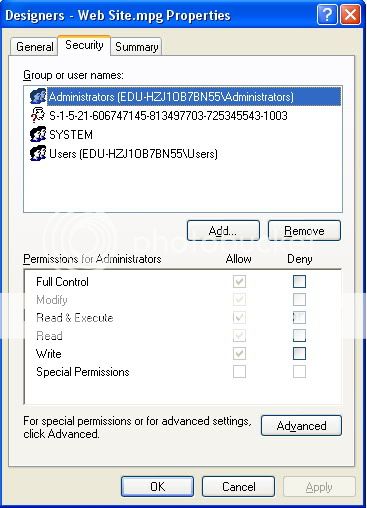Close the Properties dialog with X
Image resolution: width=367 pixels, height=508 pixels.
click(x=350, y=15)
